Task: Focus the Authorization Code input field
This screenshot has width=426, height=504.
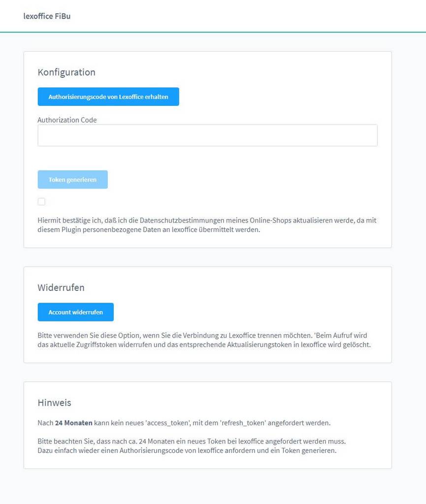Action: click(207, 135)
